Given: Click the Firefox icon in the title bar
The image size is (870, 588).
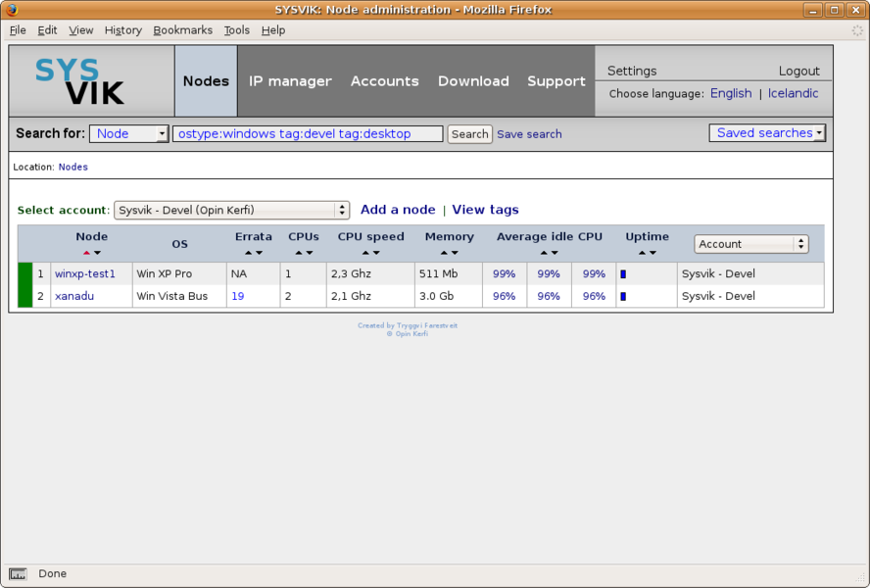Looking at the screenshot, I should tap(12, 10).
